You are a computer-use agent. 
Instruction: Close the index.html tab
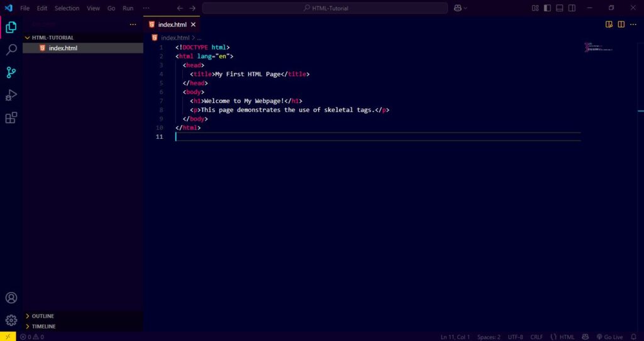click(x=194, y=24)
